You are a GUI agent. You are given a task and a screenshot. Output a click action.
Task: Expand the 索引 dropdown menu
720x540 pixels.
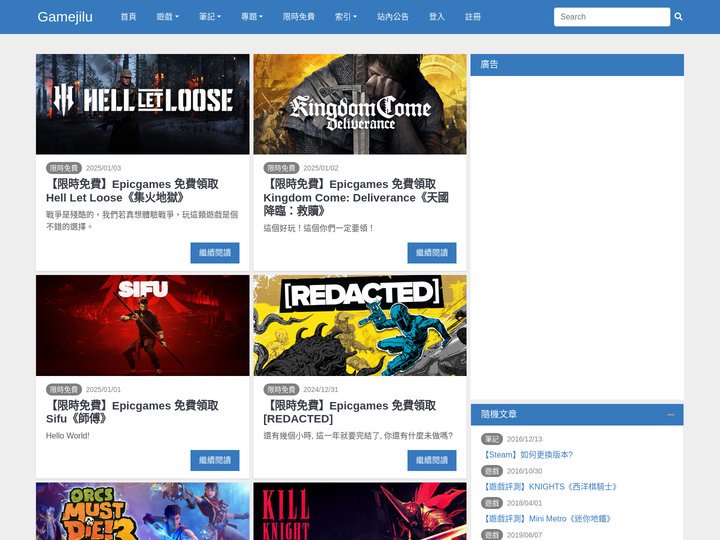coord(345,17)
